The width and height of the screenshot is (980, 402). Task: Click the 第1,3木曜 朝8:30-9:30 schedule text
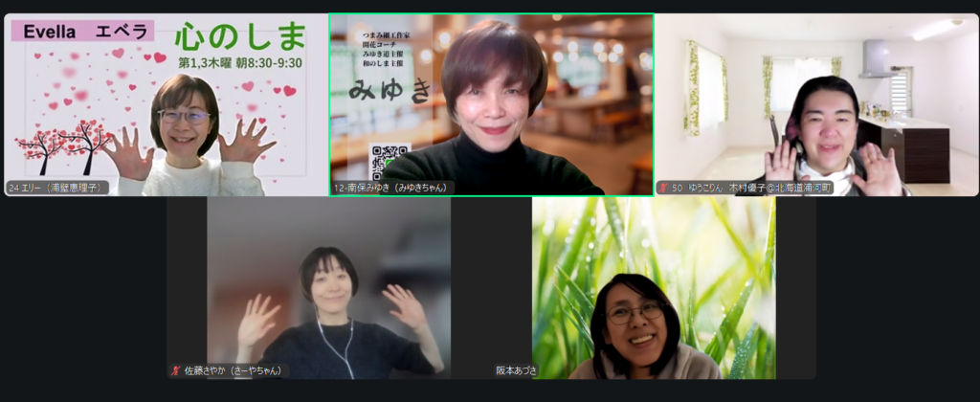[239, 63]
